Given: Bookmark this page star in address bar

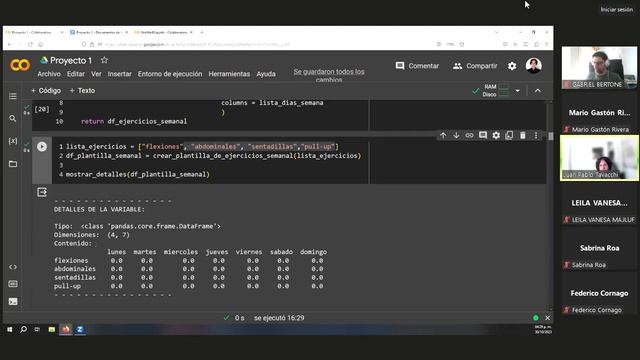Looking at the screenshot, I should tap(462, 44).
